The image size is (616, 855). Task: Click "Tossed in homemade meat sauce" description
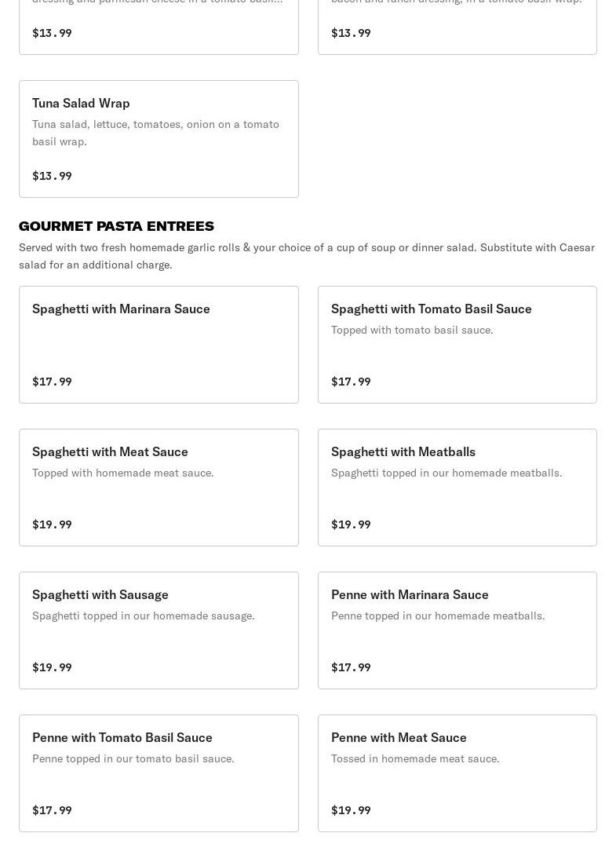(414, 758)
